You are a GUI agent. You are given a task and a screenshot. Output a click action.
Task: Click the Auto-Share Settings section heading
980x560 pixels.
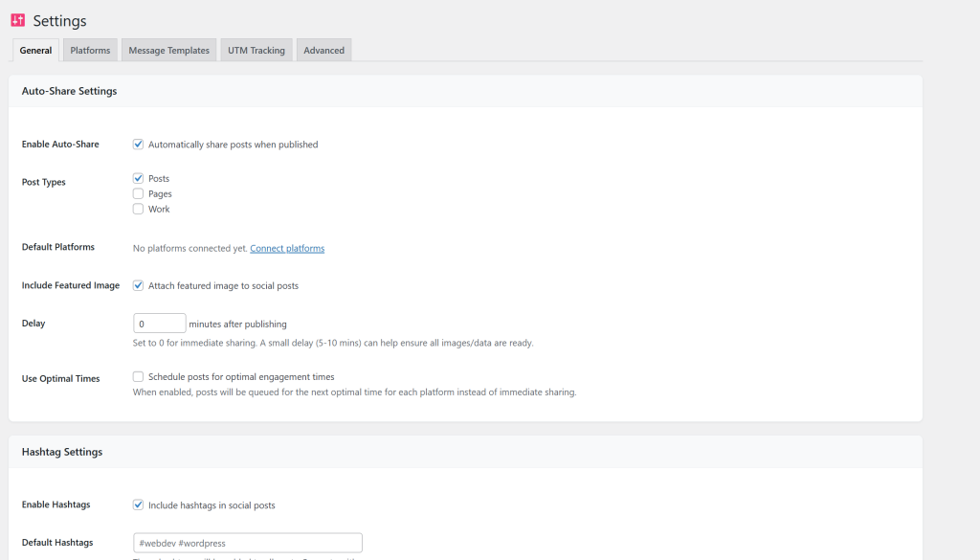point(69,91)
